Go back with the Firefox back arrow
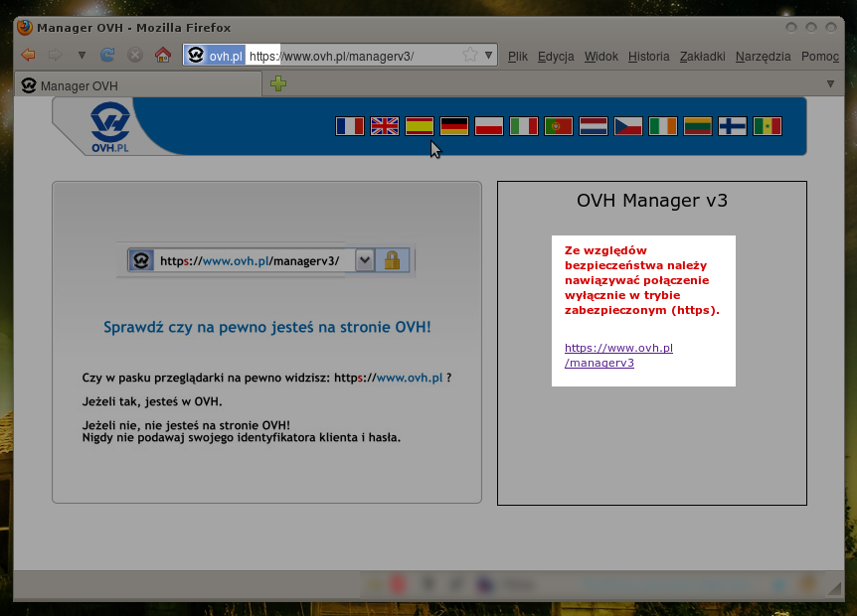The image size is (857, 616). tap(28, 56)
